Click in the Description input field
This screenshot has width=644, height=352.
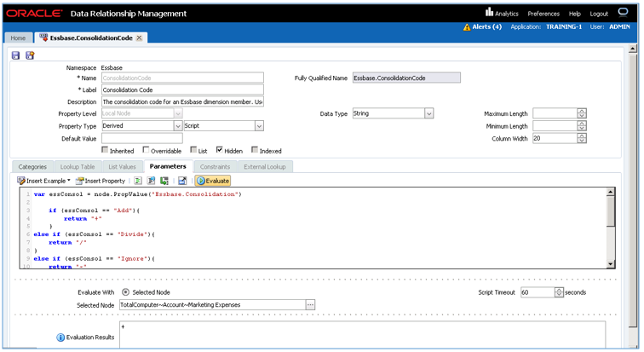pos(182,101)
